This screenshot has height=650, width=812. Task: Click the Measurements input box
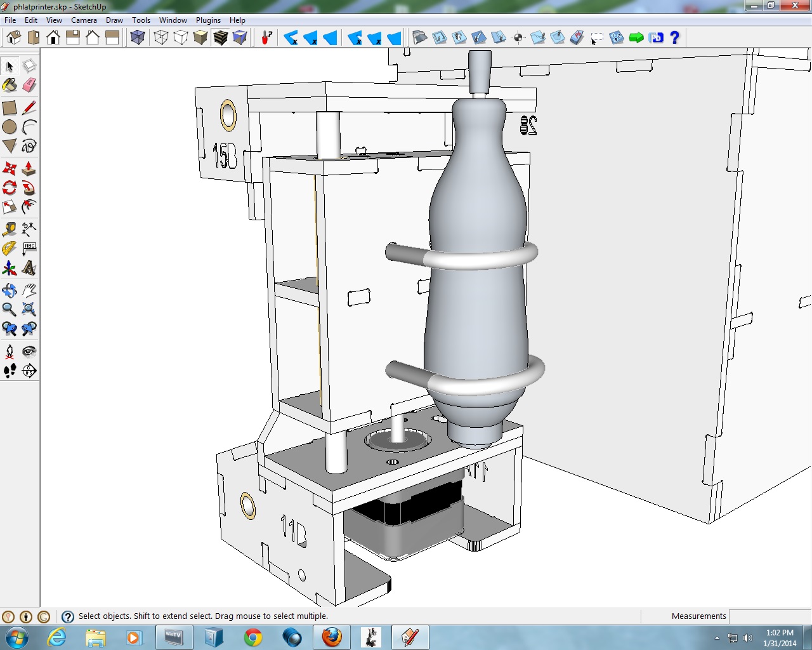point(769,616)
